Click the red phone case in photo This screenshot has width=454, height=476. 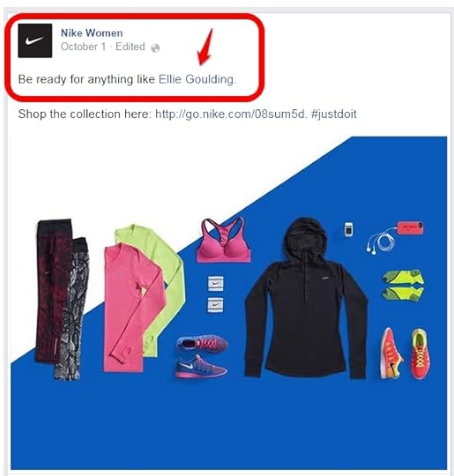410,228
